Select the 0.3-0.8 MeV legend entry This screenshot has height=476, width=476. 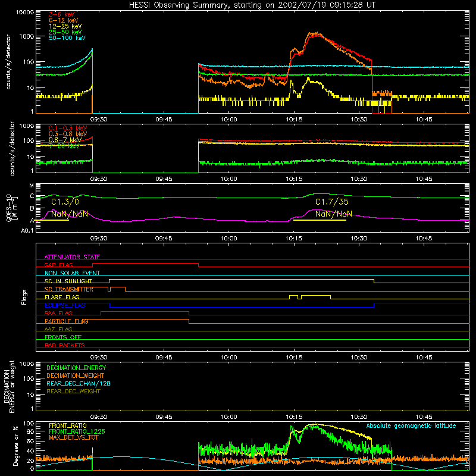tap(68, 134)
